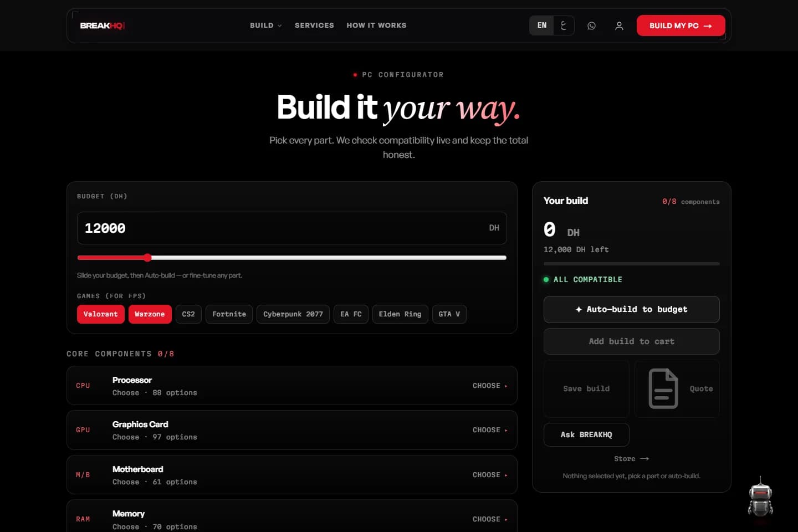Click 'Nothing selected yet' note text
This screenshot has height=532, width=798.
(631, 476)
